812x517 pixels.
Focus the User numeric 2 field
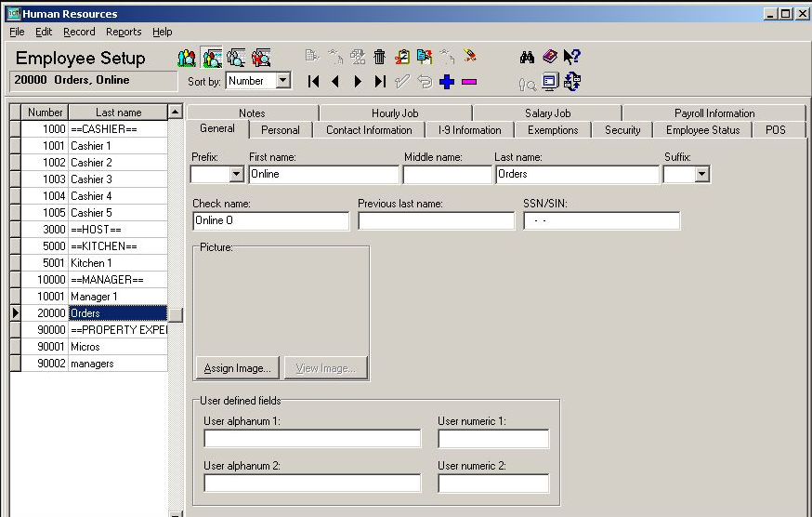(493, 484)
